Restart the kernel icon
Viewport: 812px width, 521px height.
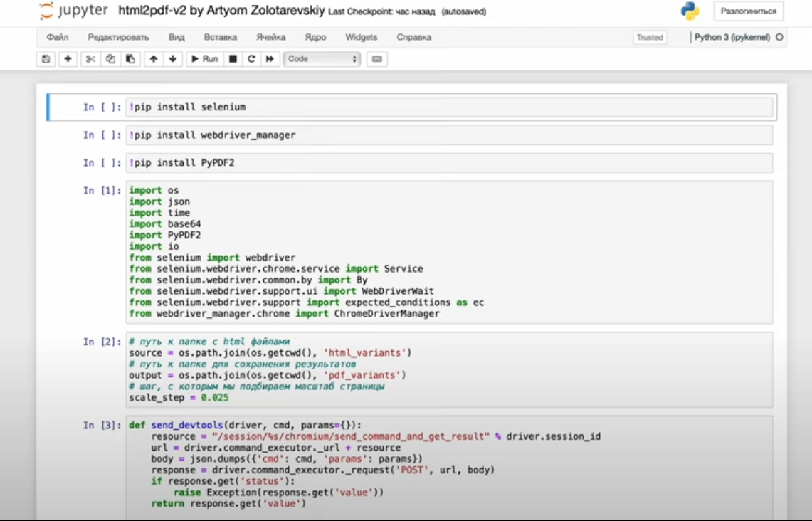(x=251, y=59)
